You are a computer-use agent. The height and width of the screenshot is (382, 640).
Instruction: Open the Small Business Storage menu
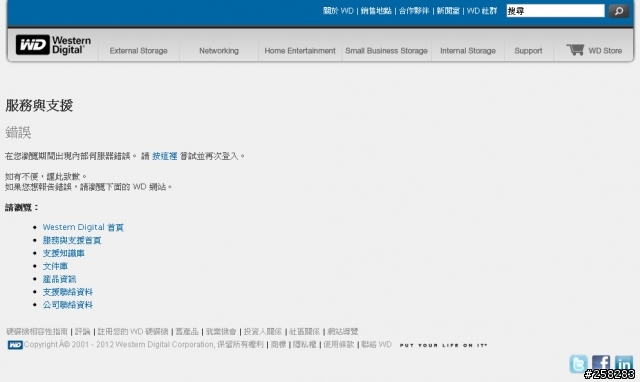tap(386, 51)
